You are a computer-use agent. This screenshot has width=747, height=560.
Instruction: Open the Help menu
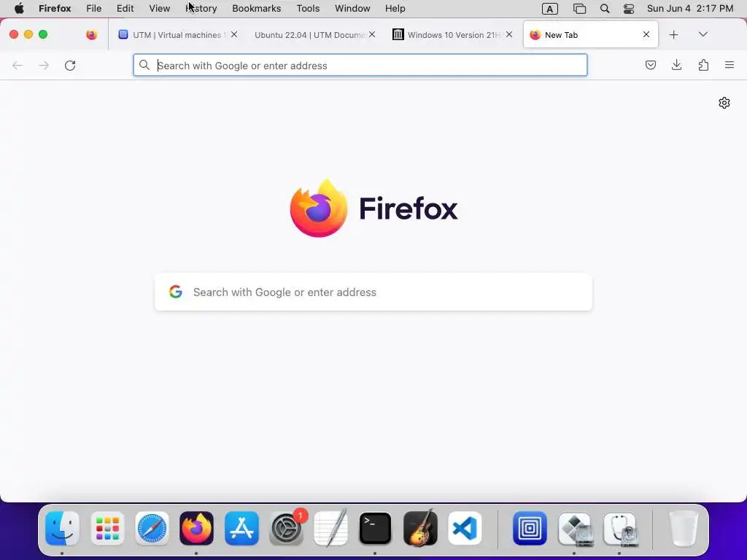point(395,9)
